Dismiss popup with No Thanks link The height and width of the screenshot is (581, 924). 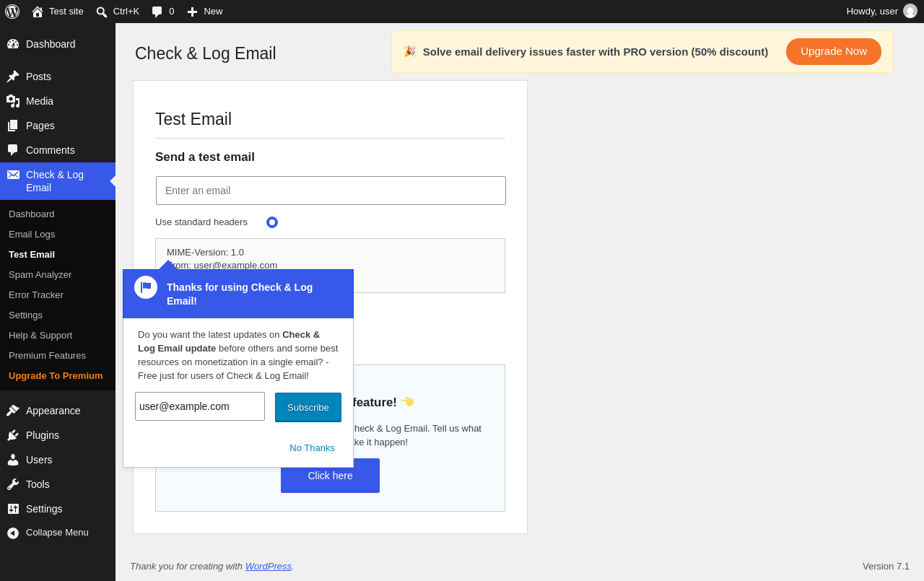[x=312, y=448]
